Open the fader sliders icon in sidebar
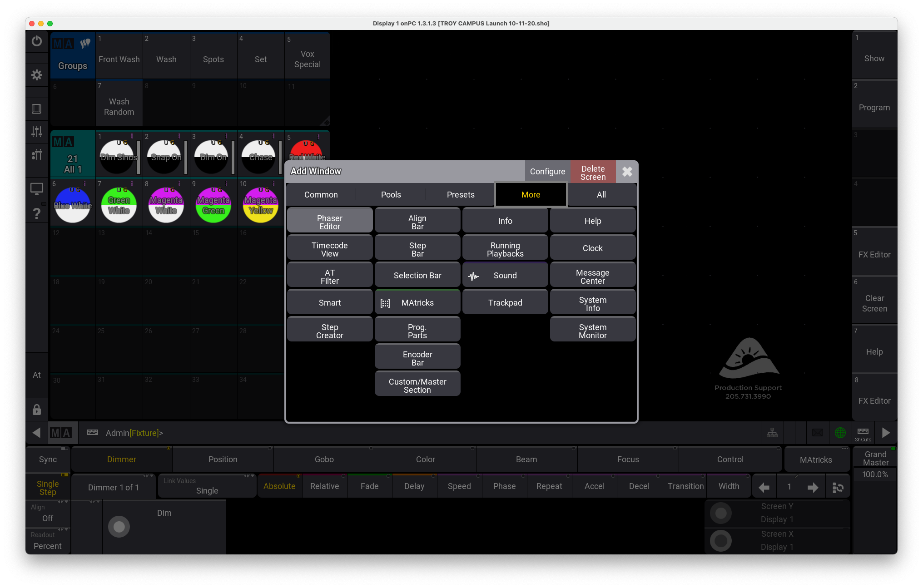This screenshot has height=588, width=923. 37,132
